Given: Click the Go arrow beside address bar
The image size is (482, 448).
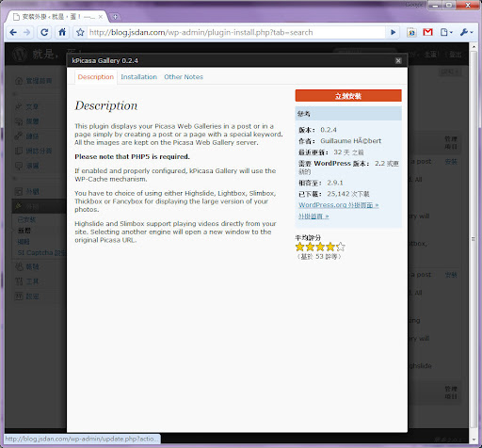Looking at the screenshot, I should [x=393, y=32].
